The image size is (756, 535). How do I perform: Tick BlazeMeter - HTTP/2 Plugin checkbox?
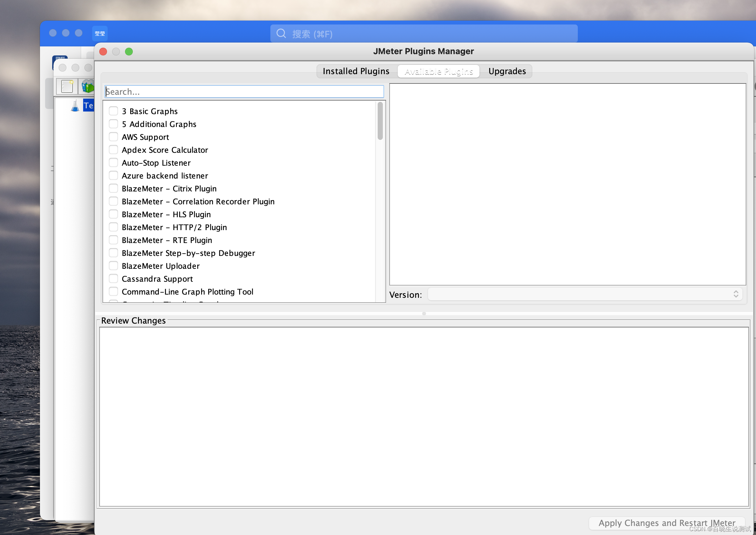point(113,227)
